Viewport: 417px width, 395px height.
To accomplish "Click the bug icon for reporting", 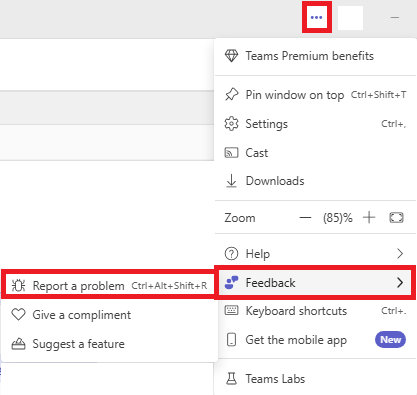I will click(18, 286).
